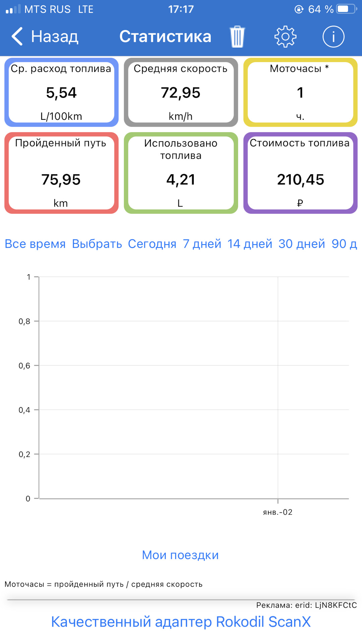This screenshot has height=644, width=362.
Task: Tap the purple Стоимость топлива card
Action: (300, 173)
